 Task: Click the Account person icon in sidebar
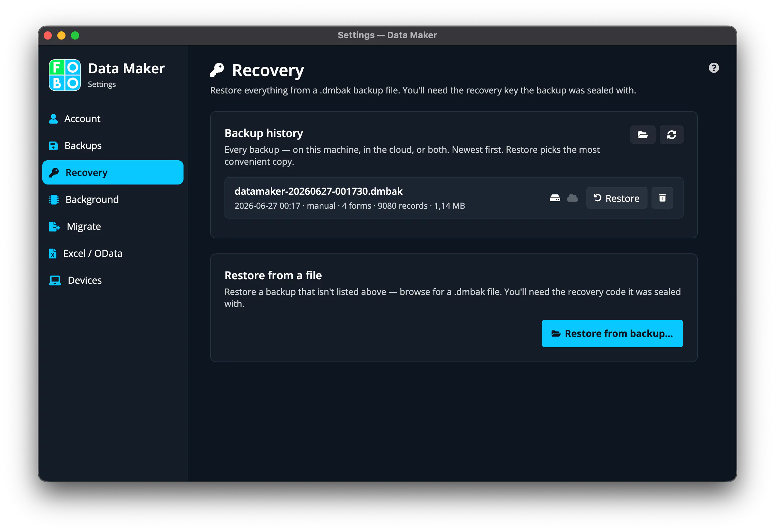pos(53,119)
